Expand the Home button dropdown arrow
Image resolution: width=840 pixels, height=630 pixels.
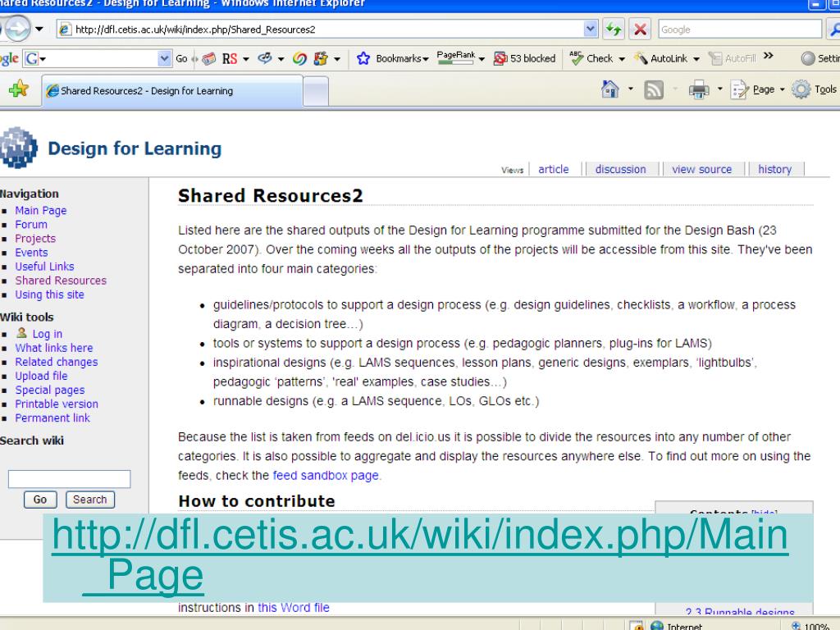pyautogui.click(x=631, y=89)
